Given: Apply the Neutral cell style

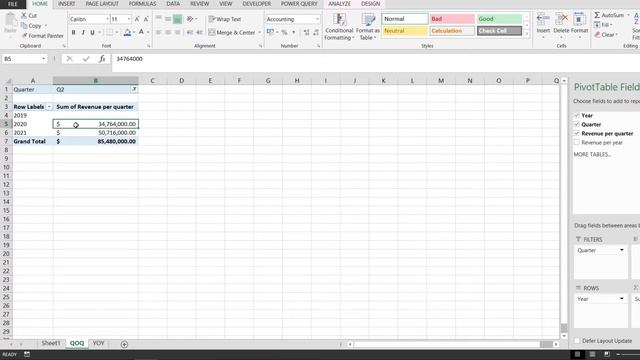Looking at the screenshot, I should coord(404,31).
